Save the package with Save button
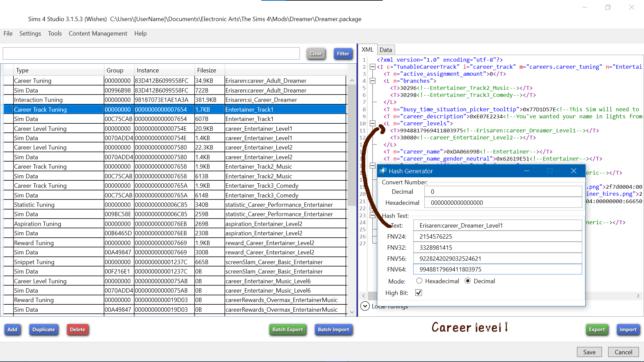Screen dimensions: 644x362 589,352
